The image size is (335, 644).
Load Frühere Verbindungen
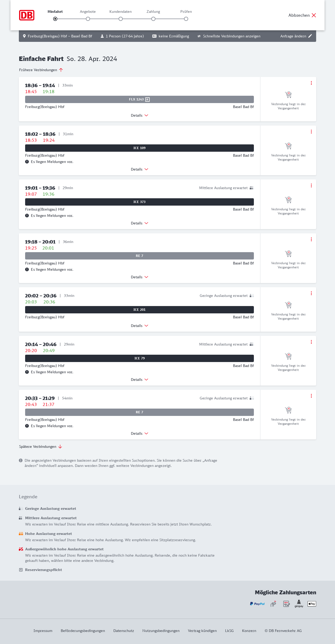tap(41, 70)
